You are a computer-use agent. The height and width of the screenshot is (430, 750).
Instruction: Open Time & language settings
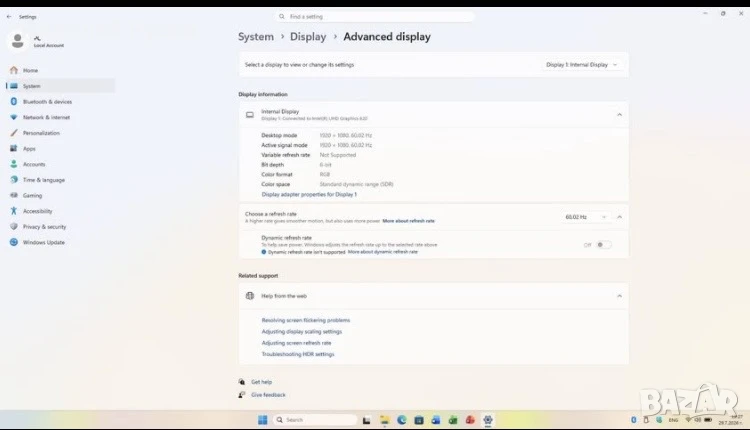coord(44,180)
